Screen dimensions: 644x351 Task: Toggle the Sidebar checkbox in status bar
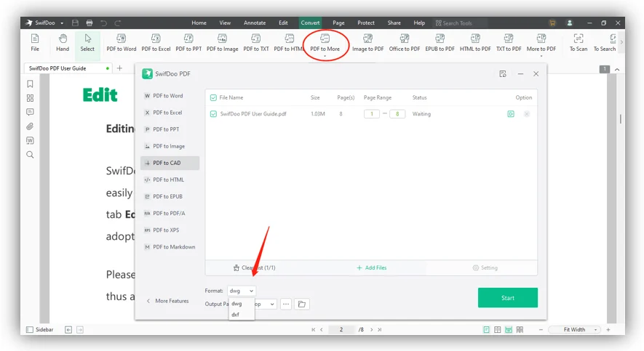[x=30, y=330]
